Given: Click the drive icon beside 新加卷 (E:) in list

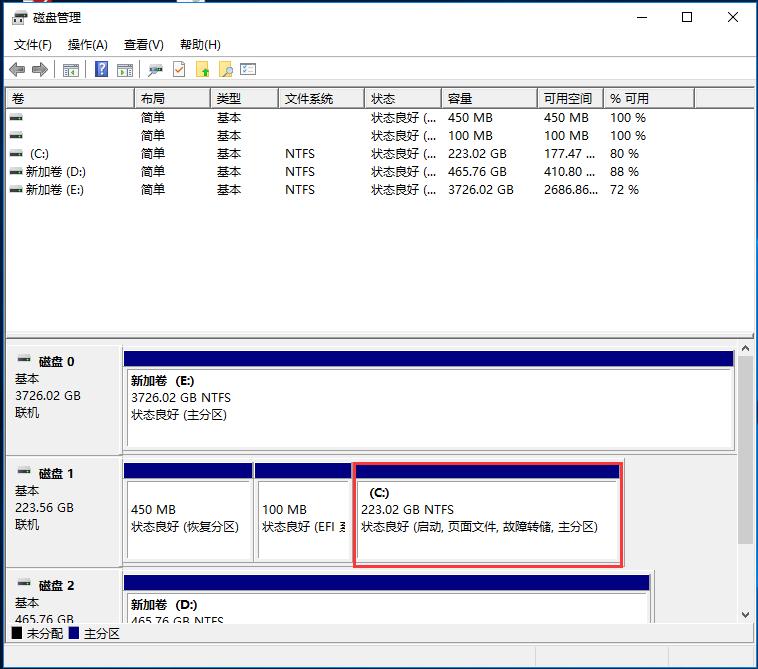Looking at the screenshot, I should coord(16,189).
